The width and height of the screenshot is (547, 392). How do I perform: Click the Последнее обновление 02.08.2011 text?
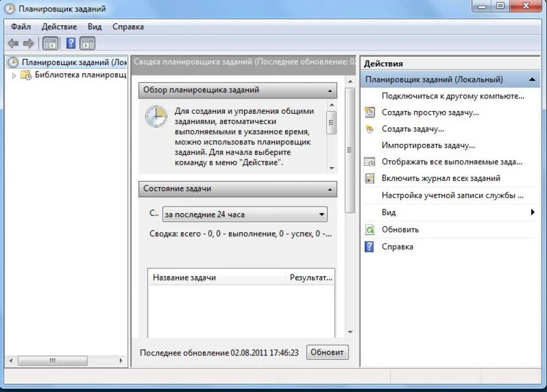[219, 353]
